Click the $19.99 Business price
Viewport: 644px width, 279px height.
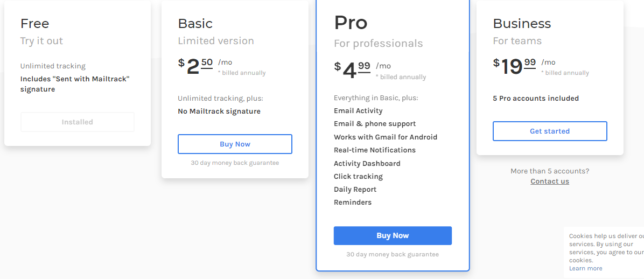[515, 66]
